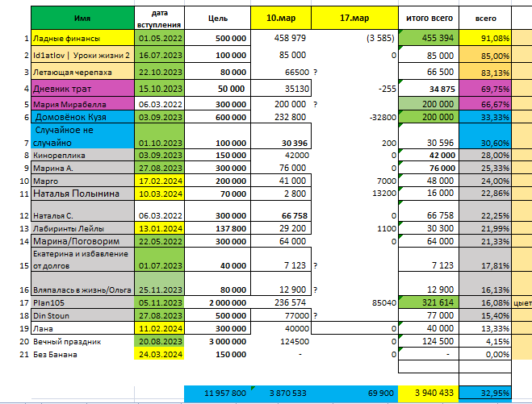Select the 'всего' header cell
Image resolution: width=532 pixels, height=404 pixels.
tap(485, 18)
